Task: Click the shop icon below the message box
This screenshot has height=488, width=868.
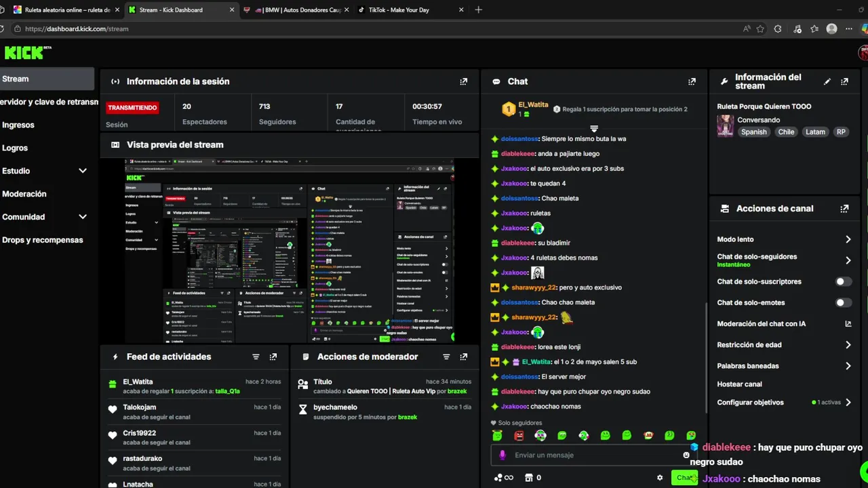Action: 530,478
